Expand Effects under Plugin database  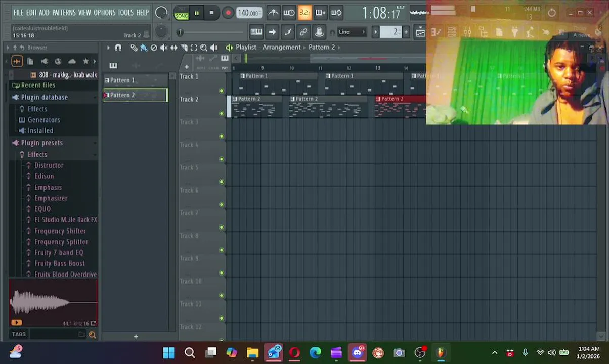click(54, 109)
